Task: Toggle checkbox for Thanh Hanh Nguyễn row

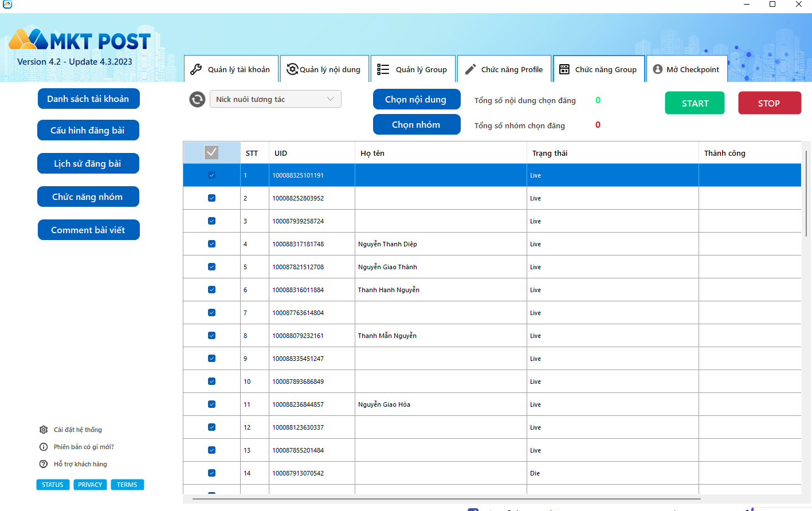Action: 211,290
